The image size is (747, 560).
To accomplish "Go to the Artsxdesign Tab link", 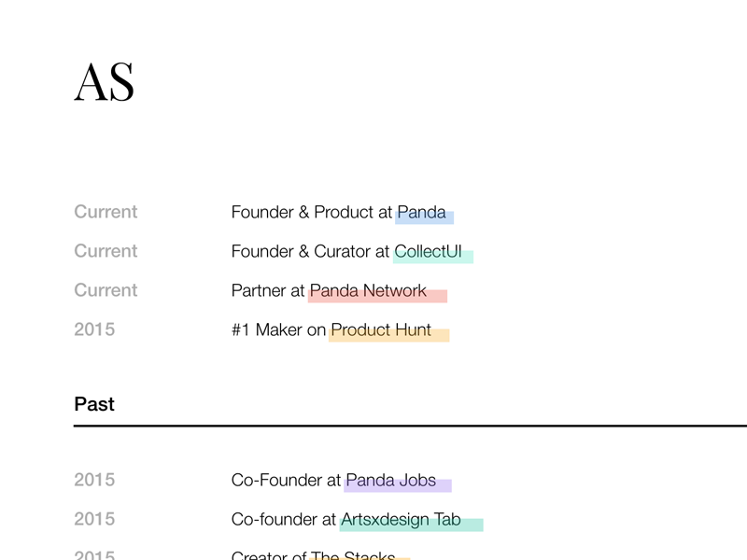I will point(402,520).
